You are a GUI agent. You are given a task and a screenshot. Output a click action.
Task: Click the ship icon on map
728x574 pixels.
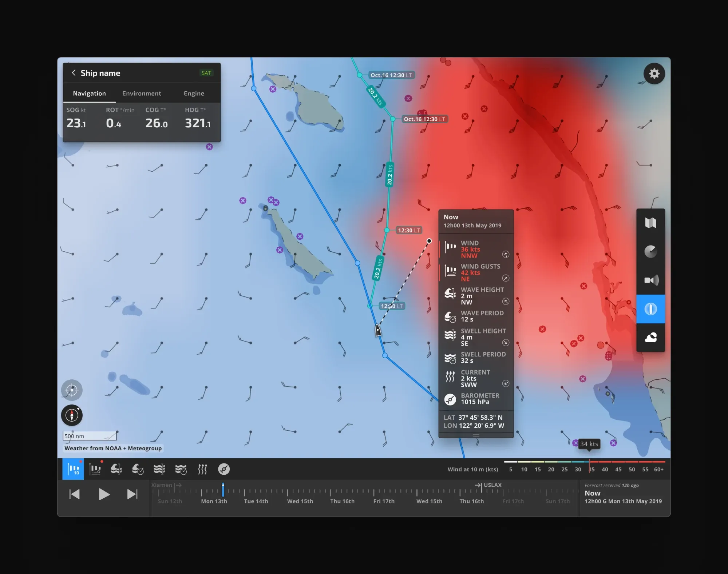coord(378,330)
